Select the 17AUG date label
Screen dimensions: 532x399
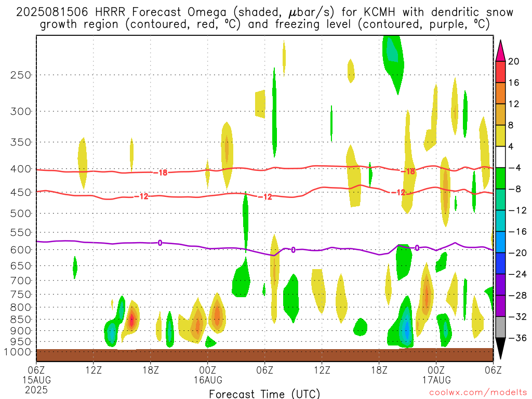[436, 380]
